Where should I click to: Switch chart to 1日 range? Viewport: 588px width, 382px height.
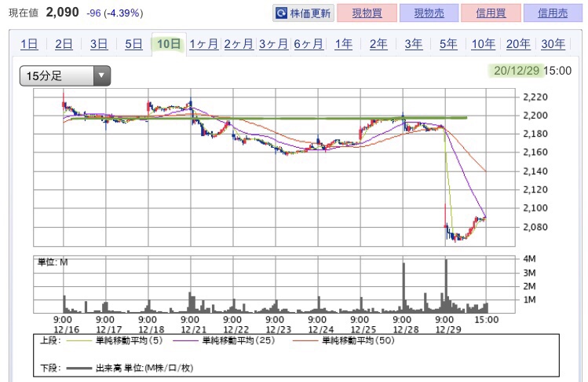click(x=29, y=44)
